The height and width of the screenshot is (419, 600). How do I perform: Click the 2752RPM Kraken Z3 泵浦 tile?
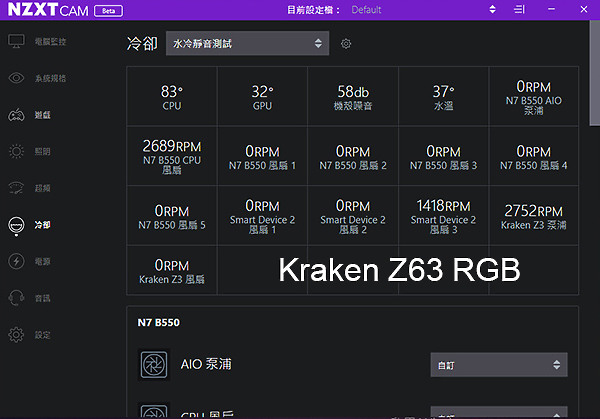click(x=533, y=215)
